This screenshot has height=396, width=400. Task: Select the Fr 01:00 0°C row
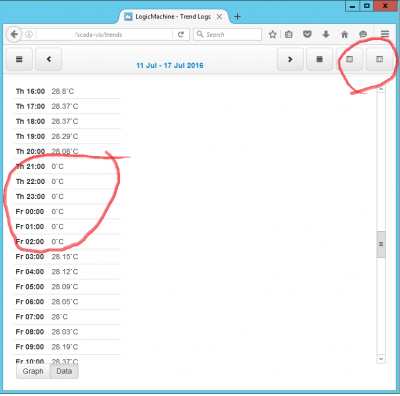67,227
